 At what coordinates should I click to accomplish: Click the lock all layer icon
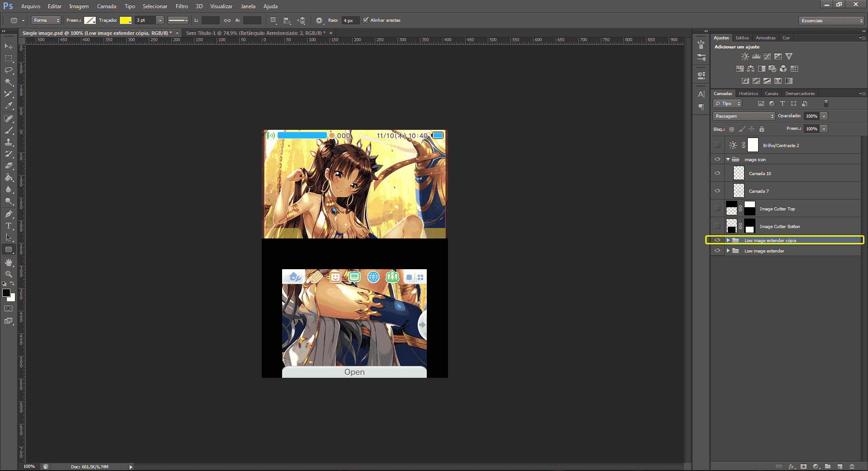click(762, 129)
